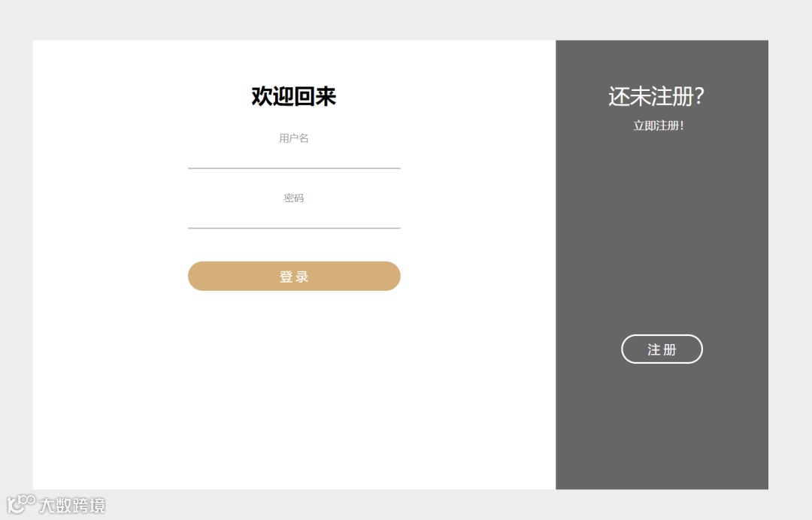Click the 用户名 placeholder label

(x=294, y=138)
